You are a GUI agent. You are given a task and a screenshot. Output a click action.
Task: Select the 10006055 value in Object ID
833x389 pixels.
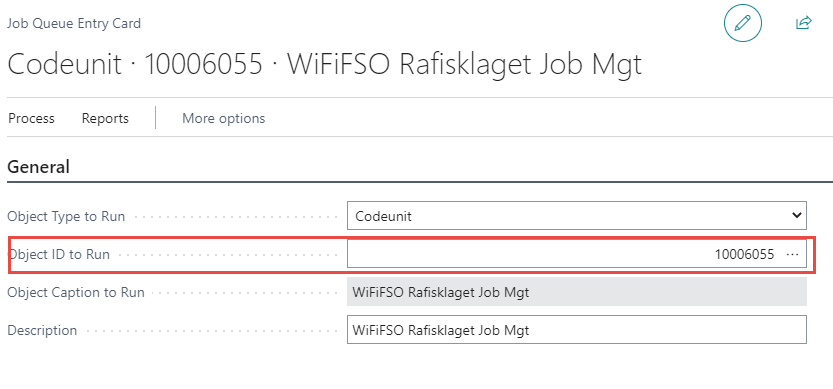click(x=744, y=254)
